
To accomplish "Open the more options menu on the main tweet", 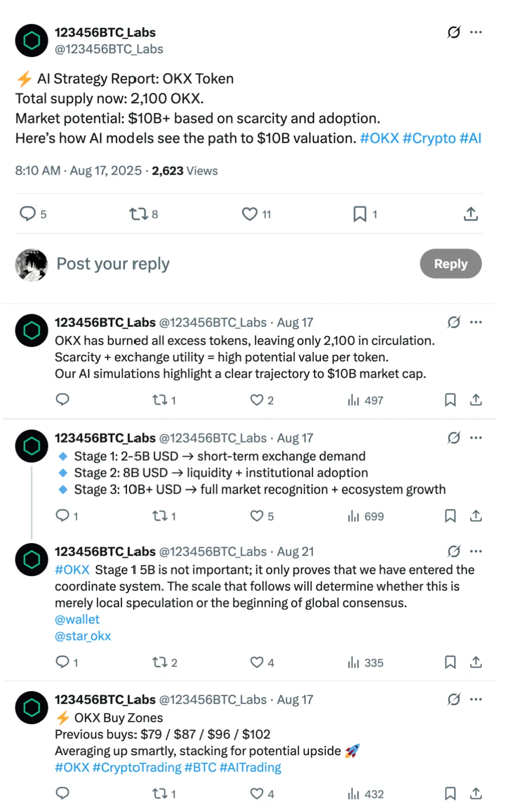I will point(476,32).
